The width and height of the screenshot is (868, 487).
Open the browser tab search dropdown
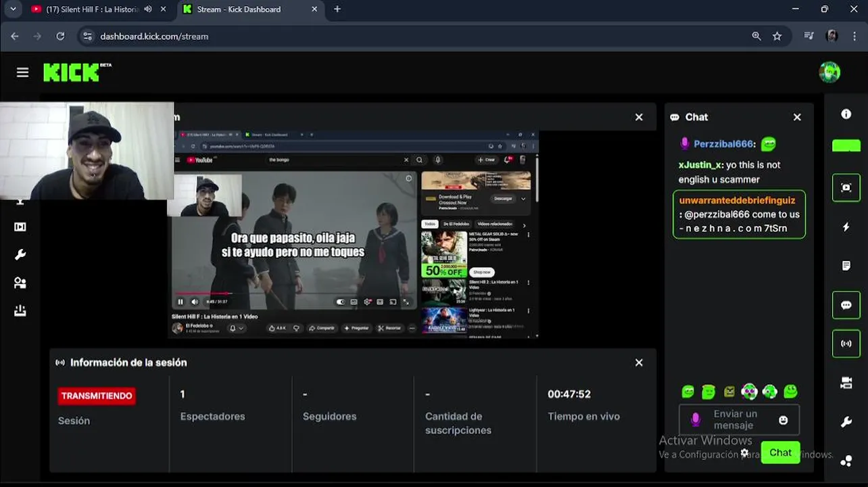click(13, 9)
